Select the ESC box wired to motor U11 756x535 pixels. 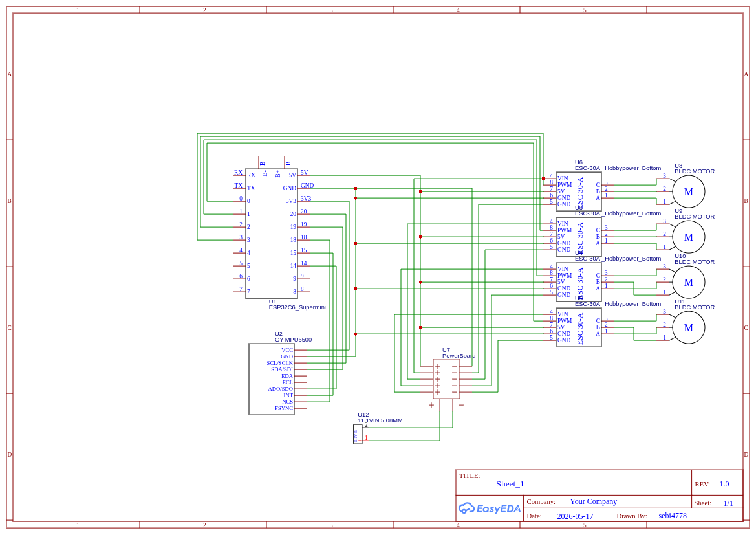coord(579,327)
